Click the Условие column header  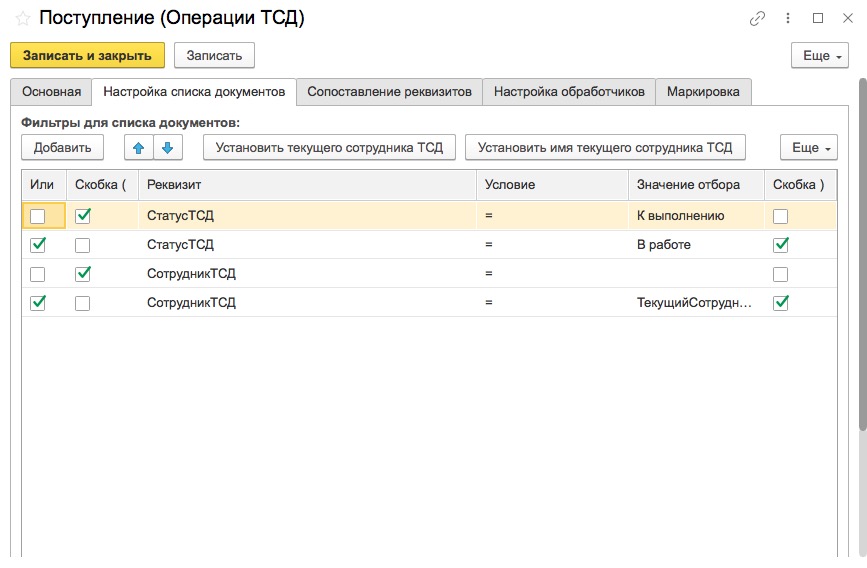click(552, 185)
